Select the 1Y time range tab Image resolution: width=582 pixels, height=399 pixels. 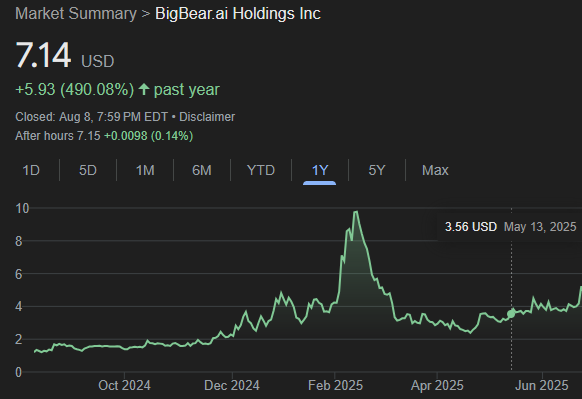pos(320,170)
